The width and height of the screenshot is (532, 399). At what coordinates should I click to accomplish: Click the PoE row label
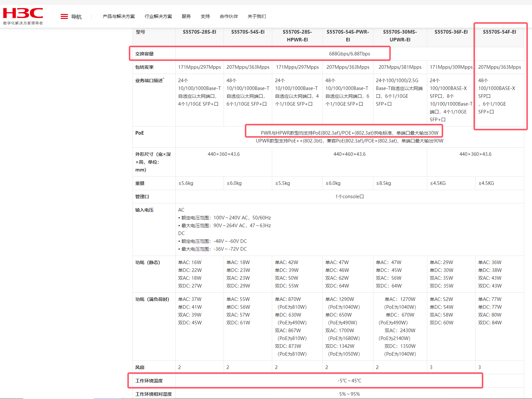tap(139, 133)
